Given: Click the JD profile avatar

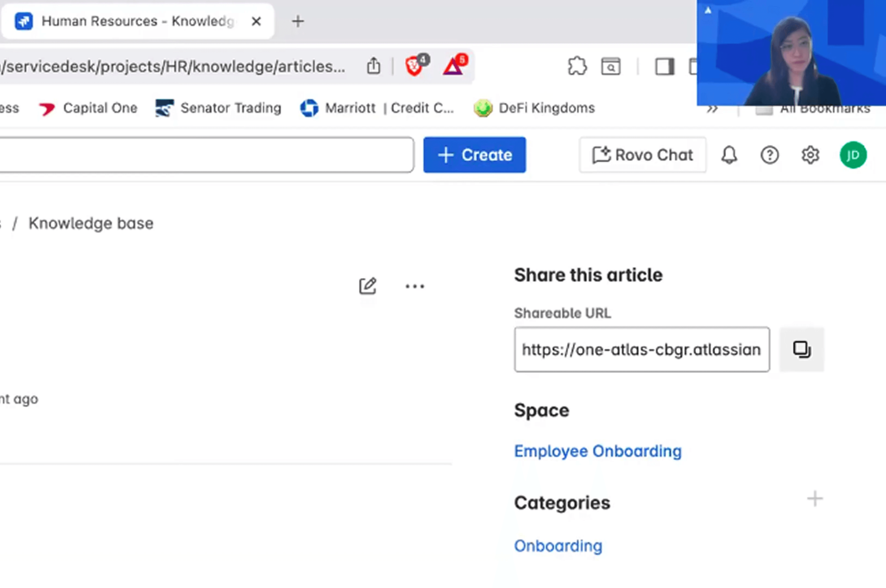Looking at the screenshot, I should pyautogui.click(x=853, y=155).
